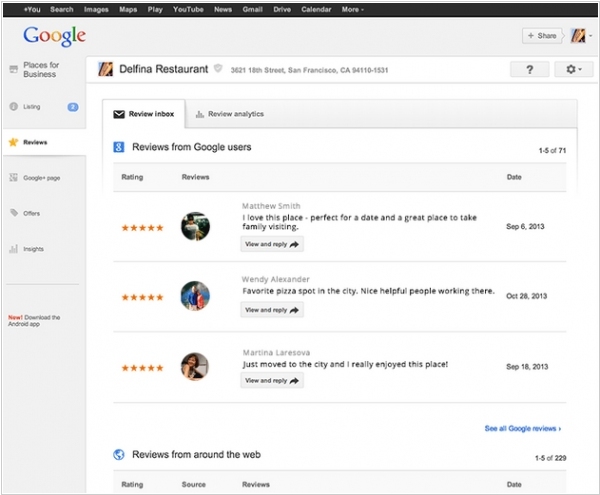Click the Source column header
Screen dimensions: 600x495
194,485
